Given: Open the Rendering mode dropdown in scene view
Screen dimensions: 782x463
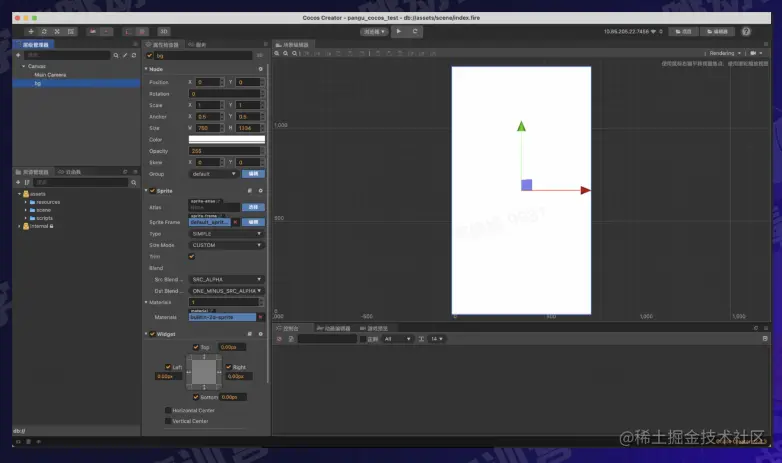Looking at the screenshot, I should click(x=725, y=53).
